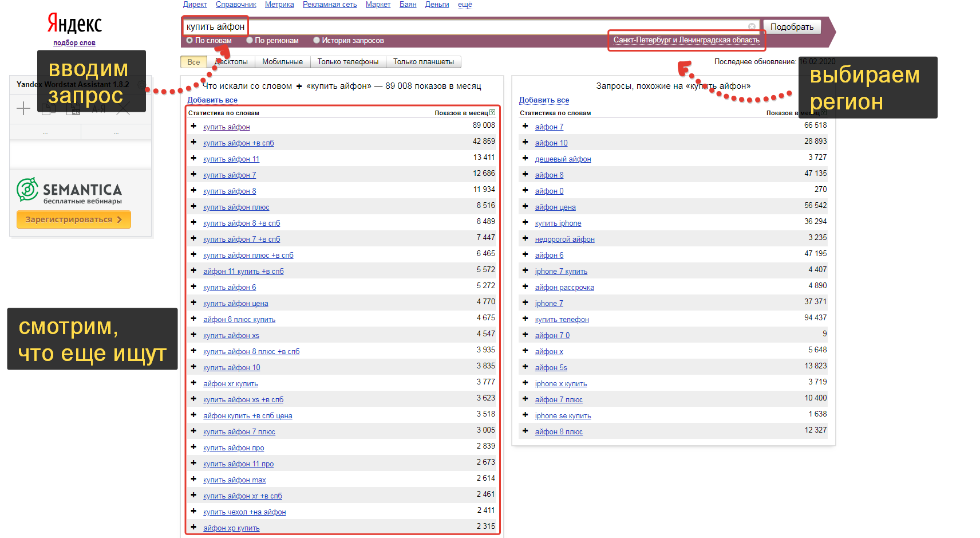Add 'купить айфон 8' using plus icon
The height and width of the screenshot is (538, 980).
pyautogui.click(x=193, y=190)
